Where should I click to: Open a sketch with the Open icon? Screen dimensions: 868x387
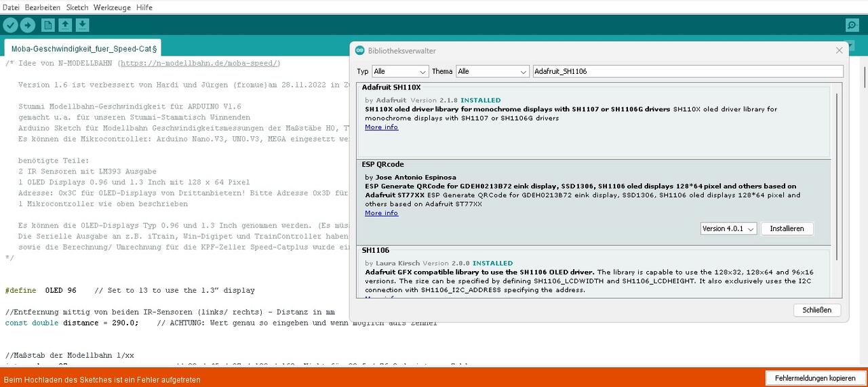65,25
